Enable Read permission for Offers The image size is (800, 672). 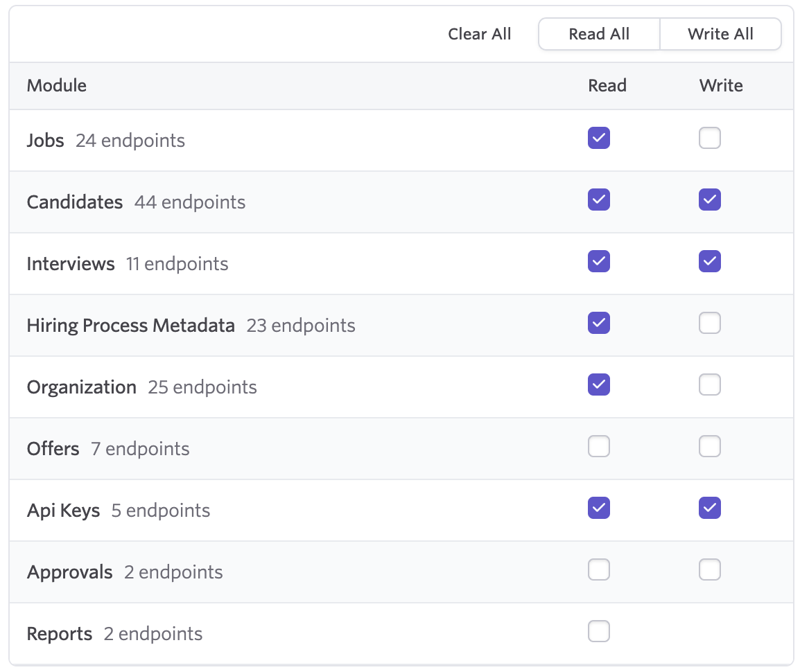pos(598,446)
